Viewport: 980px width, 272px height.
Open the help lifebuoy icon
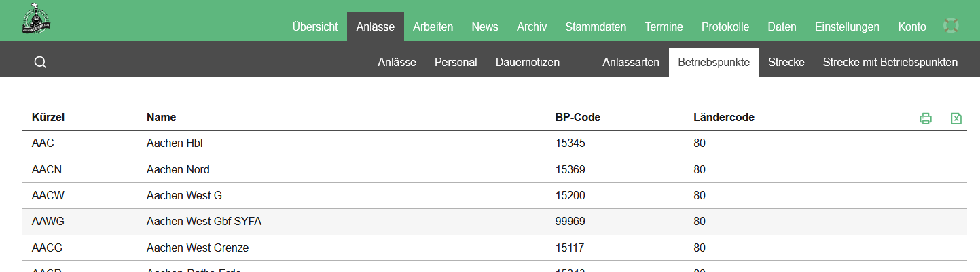point(951,26)
